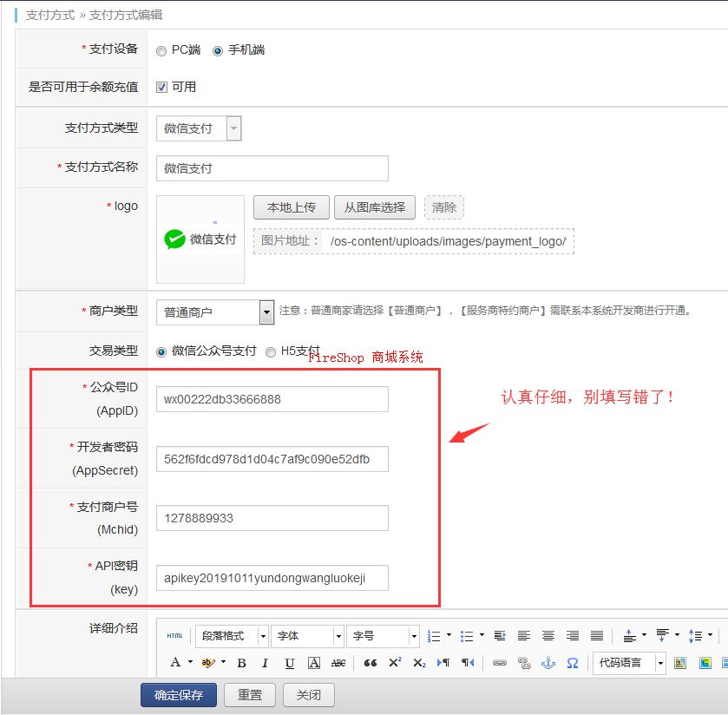The height and width of the screenshot is (715, 728).
Task: Align text left in editor
Action: tap(524, 636)
